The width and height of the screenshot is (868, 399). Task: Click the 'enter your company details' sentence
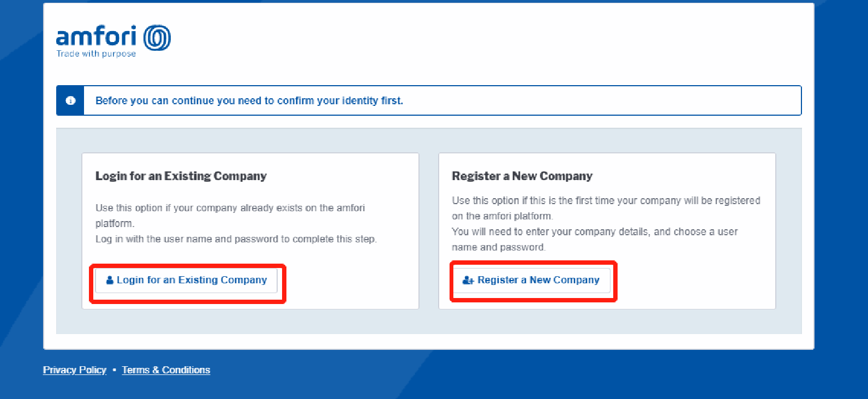tap(595, 239)
